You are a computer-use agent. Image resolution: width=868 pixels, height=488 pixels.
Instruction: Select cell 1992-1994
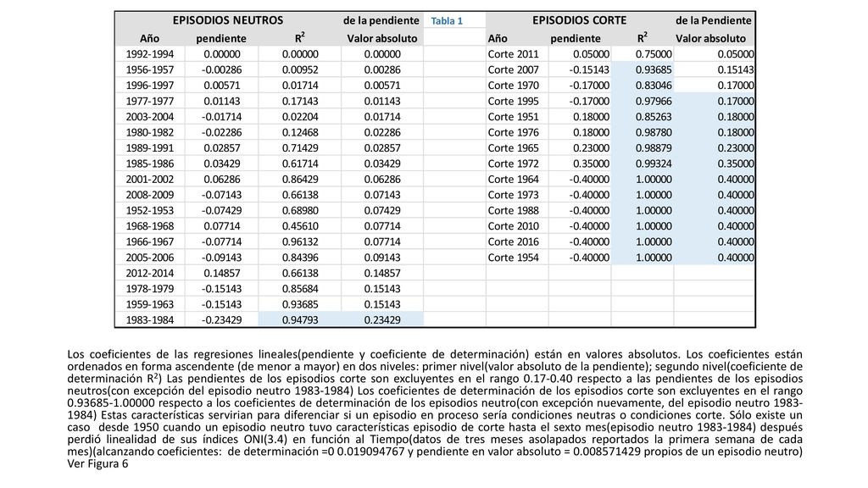pyautogui.click(x=149, y=54)
